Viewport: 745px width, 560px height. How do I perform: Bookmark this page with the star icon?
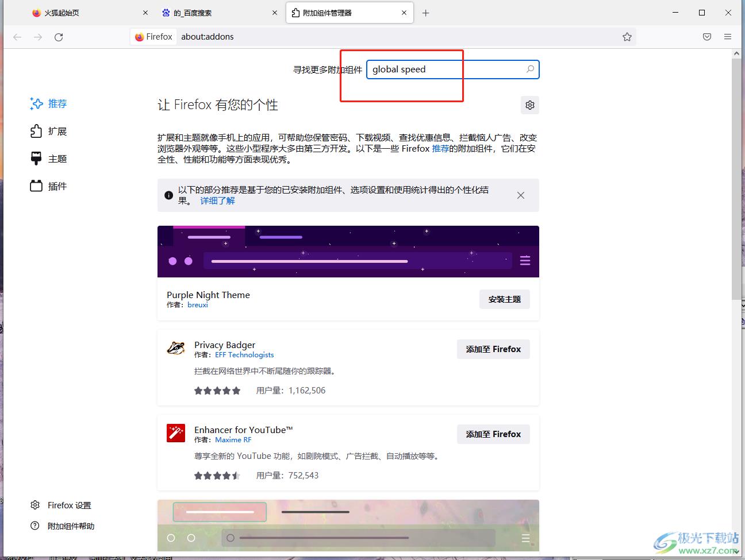(627, 37)
